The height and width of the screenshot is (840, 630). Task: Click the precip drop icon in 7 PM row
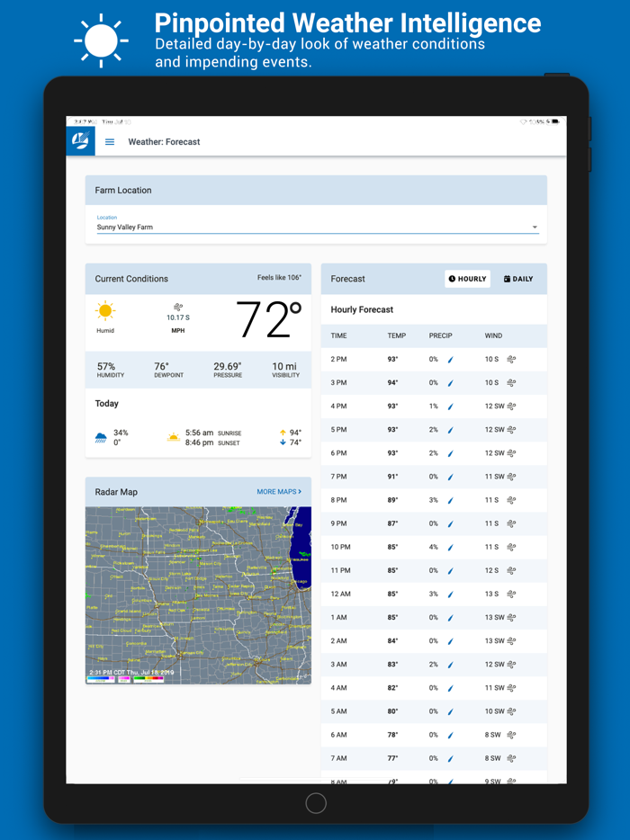450,477
